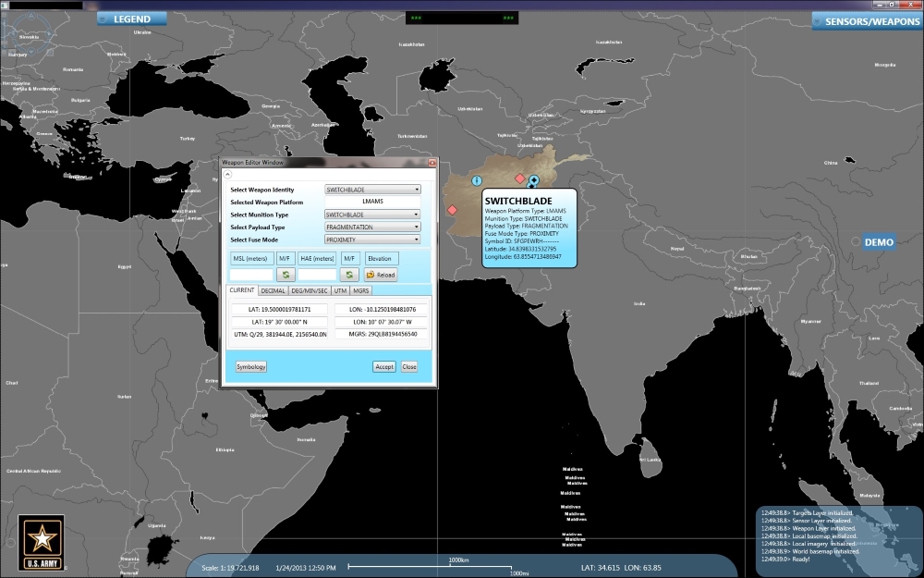Toggle the DEMO mode radio button
The image size is (924, 578).
(856, 241)
